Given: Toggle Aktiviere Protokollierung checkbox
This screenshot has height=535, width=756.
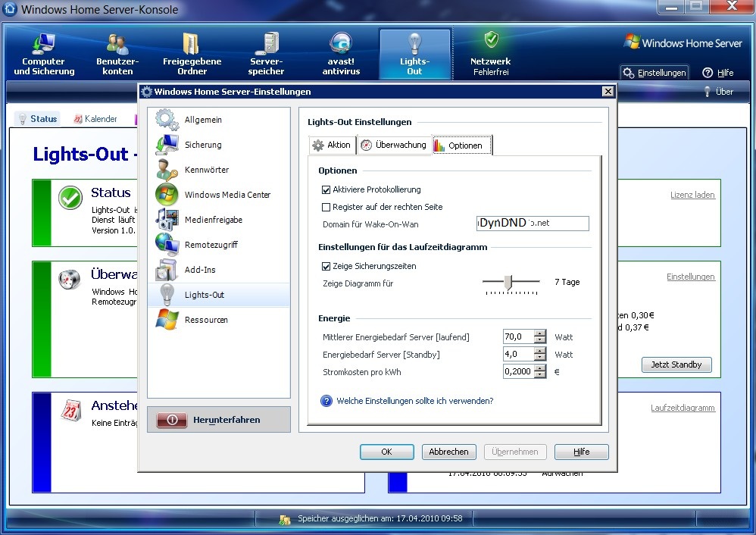Looking at the screenshot, I should [326, 189].
